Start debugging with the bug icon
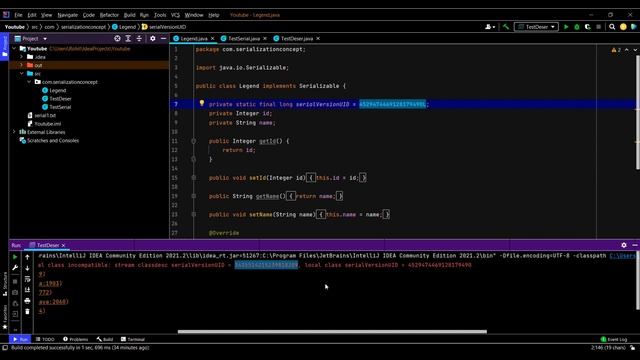This screenshot has width=640, height=360. click(577, 27)
